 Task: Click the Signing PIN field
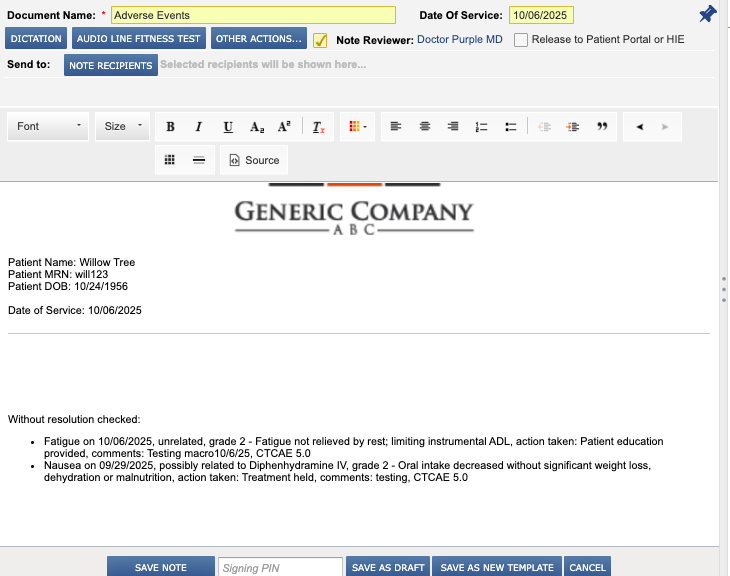click(280, 567)
